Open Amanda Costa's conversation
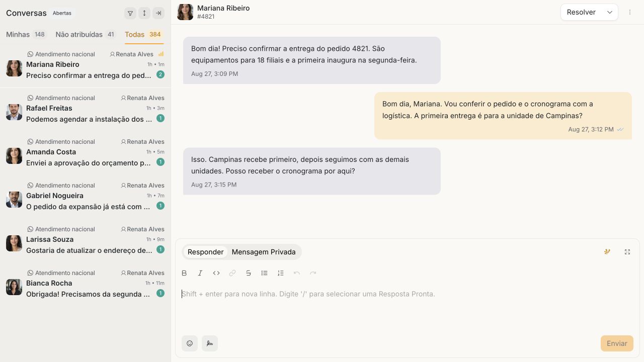The width and height of the screenshot is (644, 362). [x=86, y=152]
